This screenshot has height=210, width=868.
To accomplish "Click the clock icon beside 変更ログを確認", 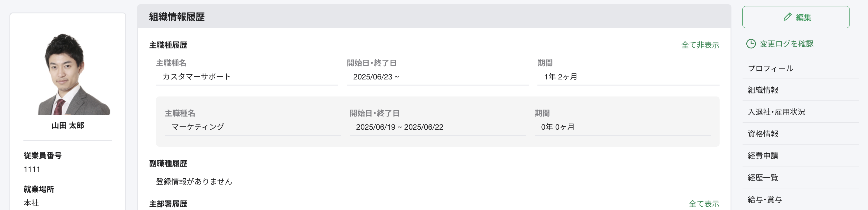I will coord(751,44).
